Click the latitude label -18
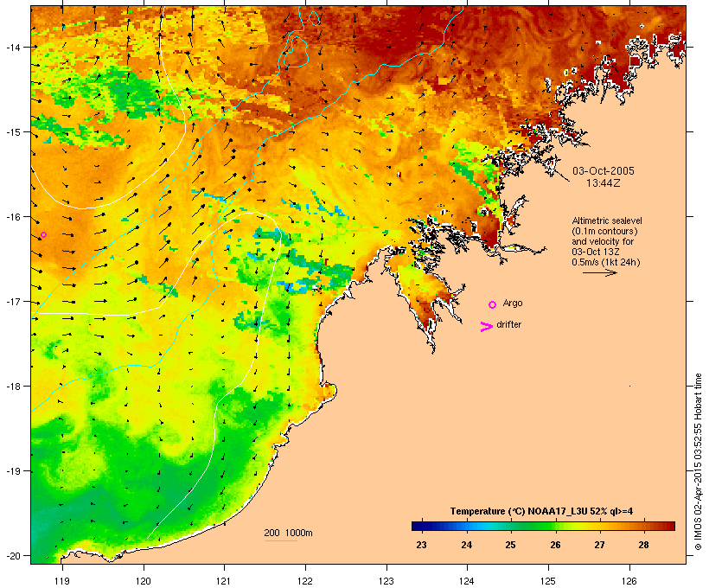709x588 pixels. click(x=13, y=387)
